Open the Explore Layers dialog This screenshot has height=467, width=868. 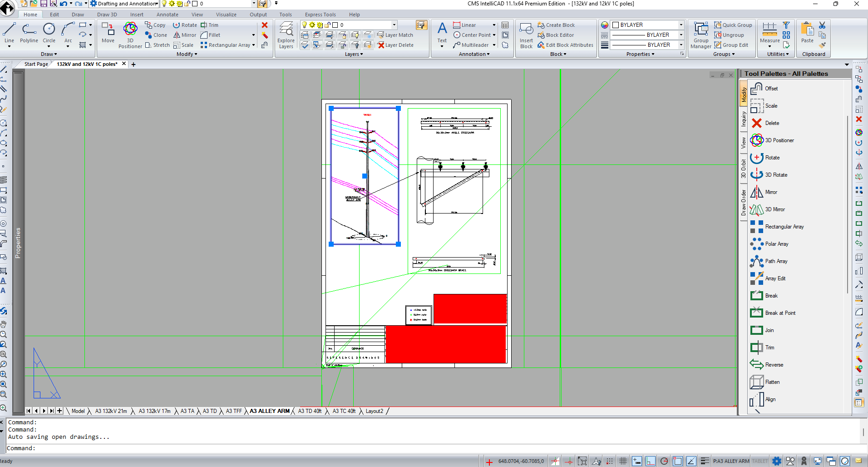click(286, 35)
